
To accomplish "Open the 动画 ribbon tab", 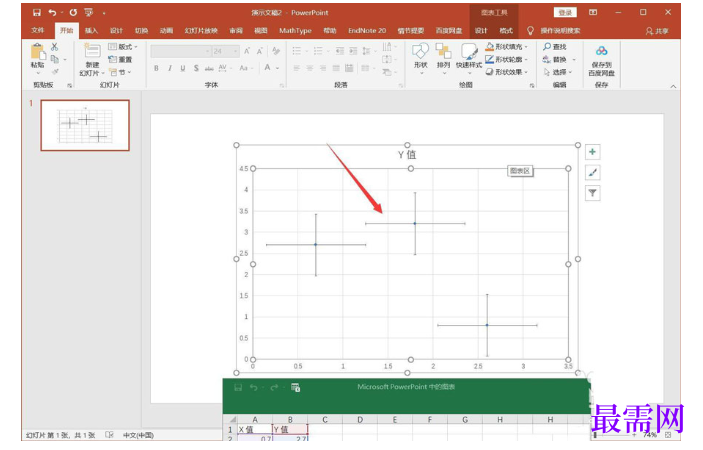I will pos(166,30).
